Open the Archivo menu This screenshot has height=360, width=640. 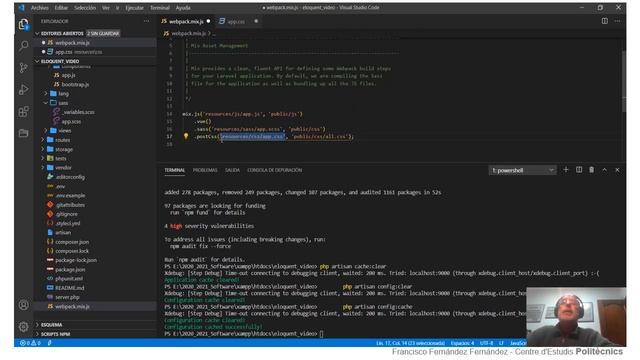[40, 8]
